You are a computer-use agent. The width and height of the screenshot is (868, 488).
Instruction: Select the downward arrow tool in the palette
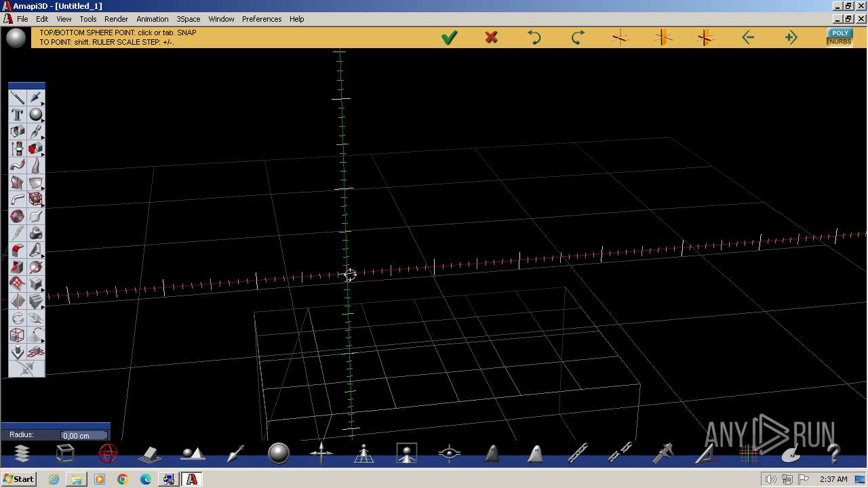[x=18, y=352]
